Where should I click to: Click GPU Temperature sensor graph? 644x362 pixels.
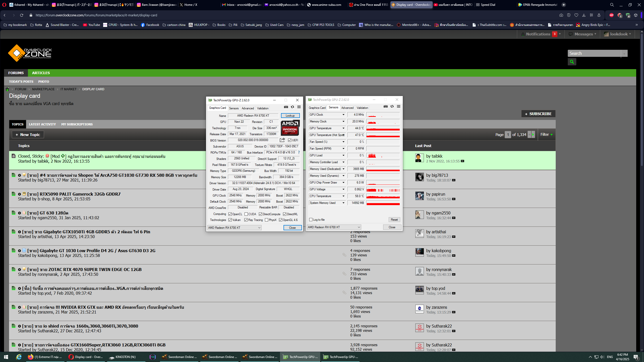pyautogui.click(x=383, y=128)
